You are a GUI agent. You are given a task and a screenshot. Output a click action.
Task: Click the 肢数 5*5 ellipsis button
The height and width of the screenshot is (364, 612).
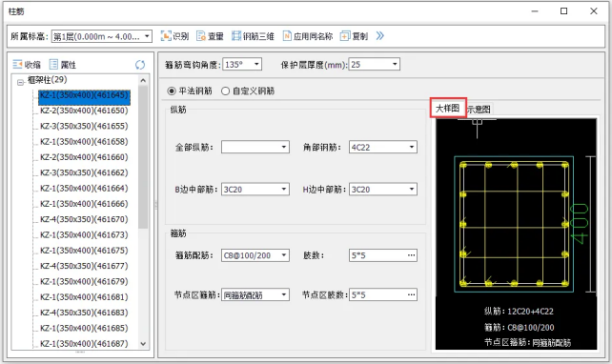click(412, 255)
